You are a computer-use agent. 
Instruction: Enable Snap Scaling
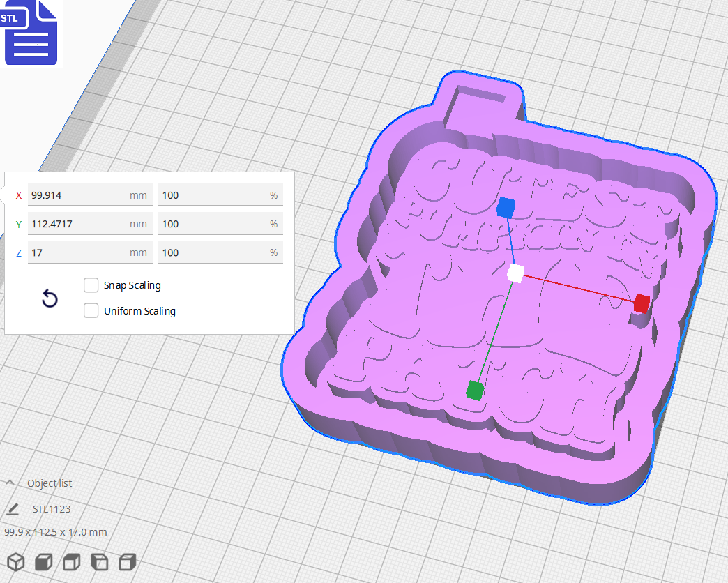pyautogui.click(x=91, y=285)
